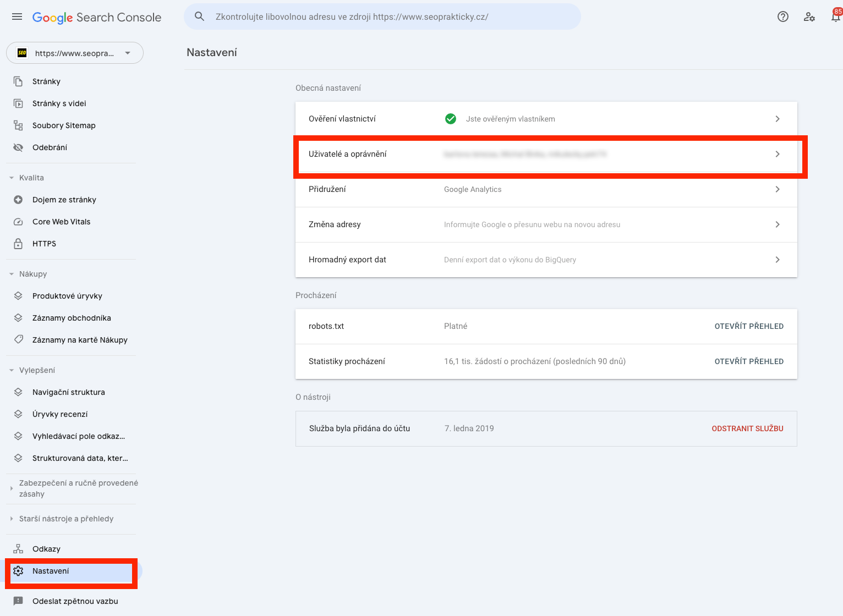Click the Odebrání crossed-eye icon
This screenshot has height=616, width=843.
[18, 147]
